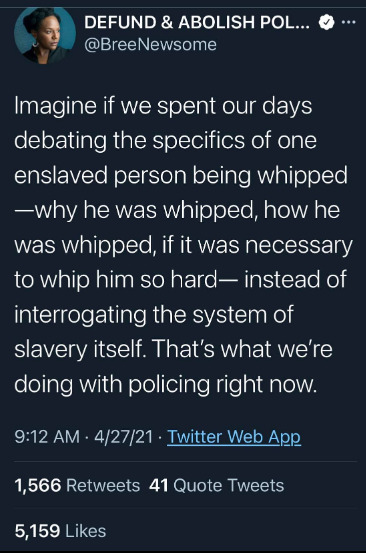Click the verified checkmark badge
Image resolution: width=366 pixels, height=553 pixels.
pyautogui.click(x=327, y=23)
